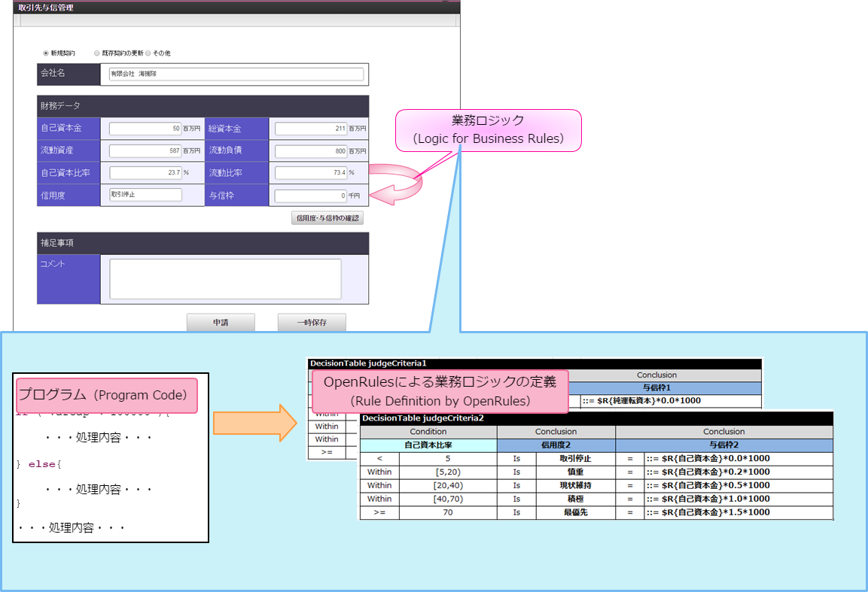Click the $R{自己資本金}*0.0*1000 formula cell

[x=739, y=458]
